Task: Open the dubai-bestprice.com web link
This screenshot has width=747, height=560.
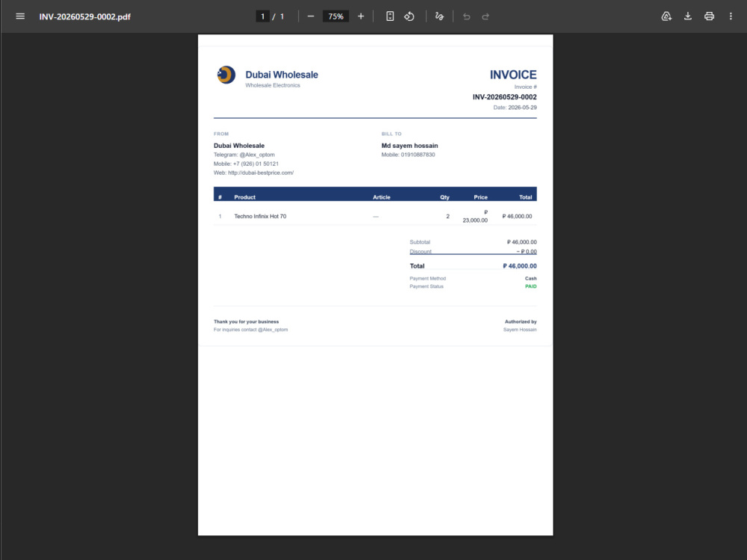Action: click(261, 173)
